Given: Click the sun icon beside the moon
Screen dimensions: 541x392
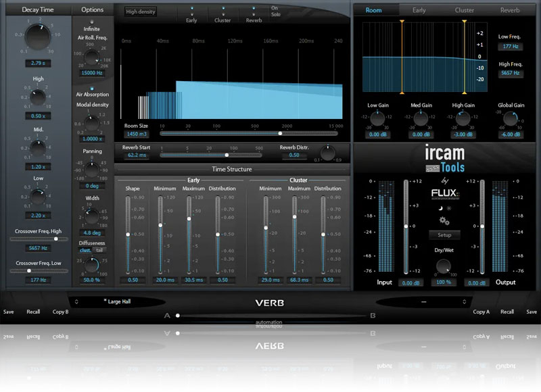Looking at the screenshot, I should click(449, 209).
